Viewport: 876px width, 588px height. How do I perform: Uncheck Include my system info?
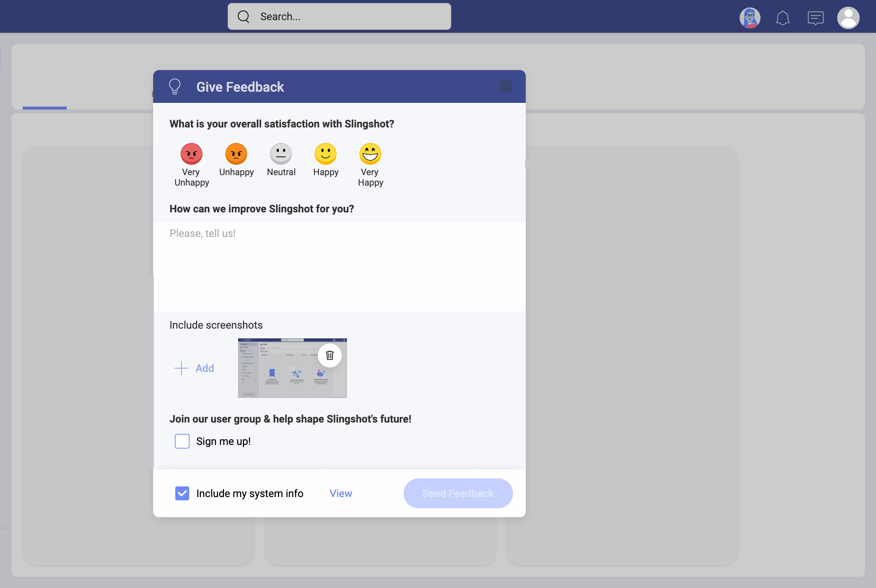[x=182, y=493]
